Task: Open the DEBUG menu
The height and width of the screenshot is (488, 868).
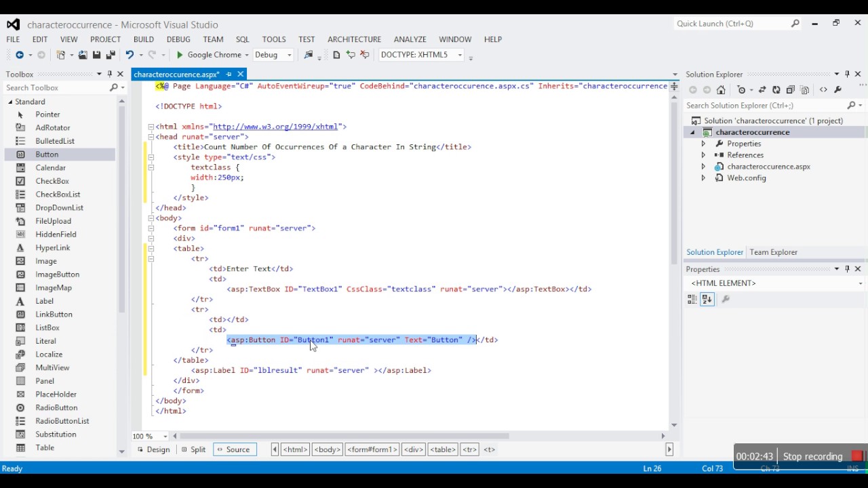Action: 178,39
